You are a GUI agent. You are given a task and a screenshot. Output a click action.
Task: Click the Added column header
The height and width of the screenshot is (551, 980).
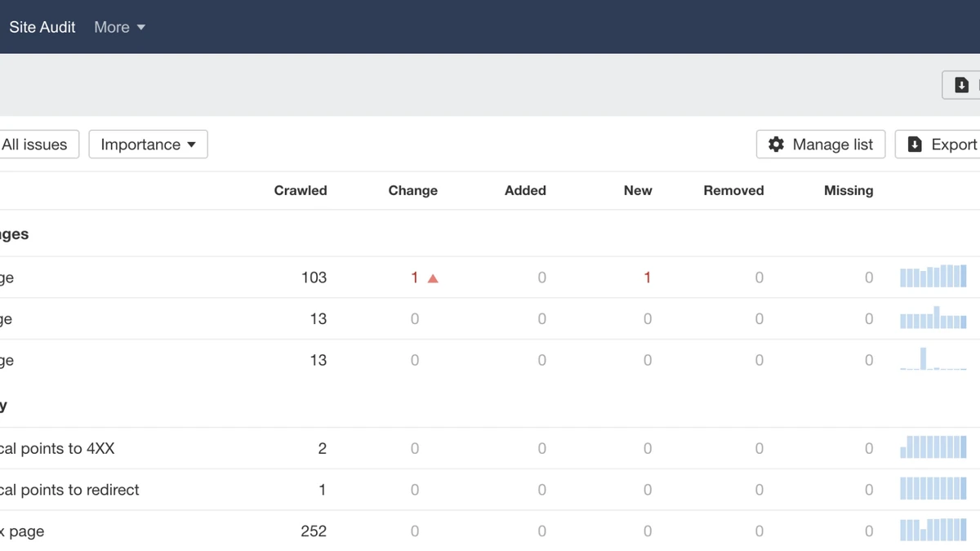(x=525, y=190)
